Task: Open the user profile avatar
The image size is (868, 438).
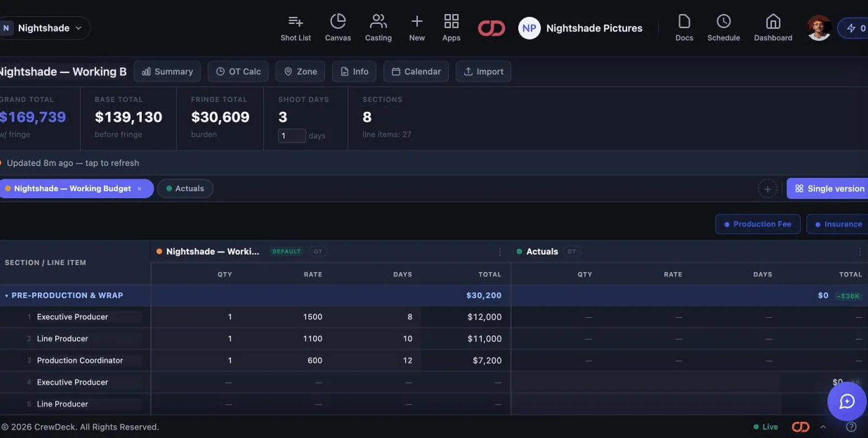Action: [819, 28]
